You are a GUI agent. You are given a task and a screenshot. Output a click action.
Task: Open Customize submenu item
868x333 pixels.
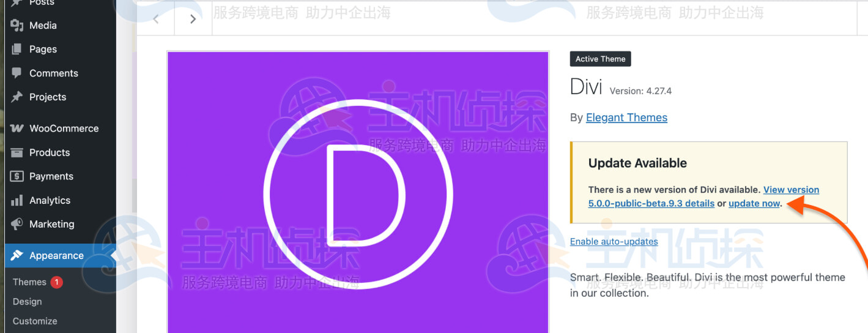tap(35, 321)
